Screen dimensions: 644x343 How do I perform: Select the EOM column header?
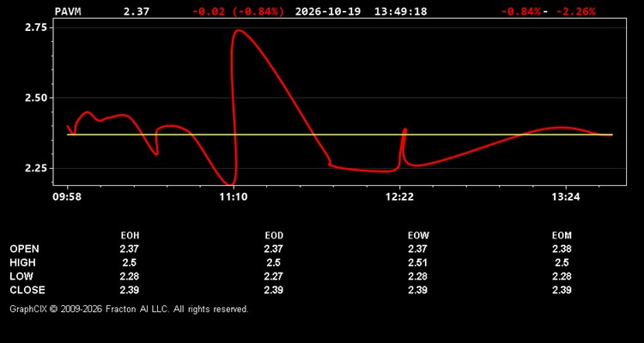tap(562, 236)
